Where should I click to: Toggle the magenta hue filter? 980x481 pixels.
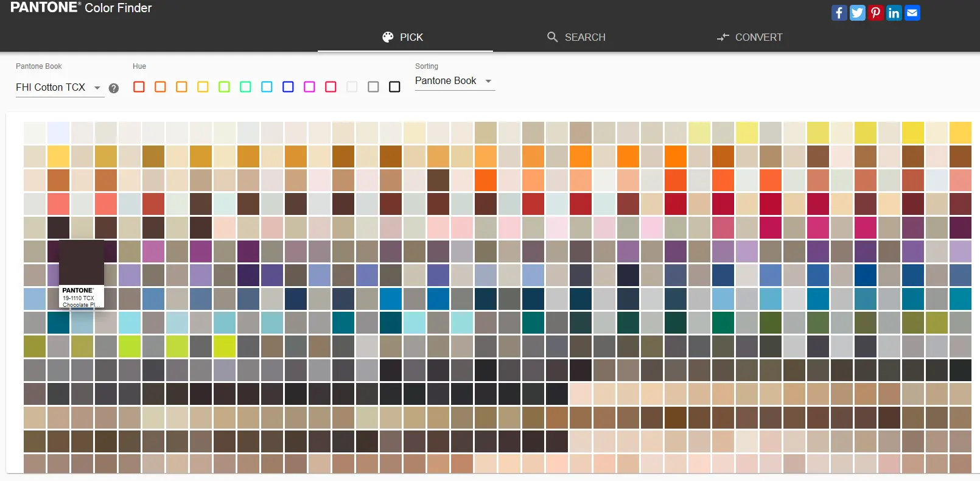click(309, 87)
